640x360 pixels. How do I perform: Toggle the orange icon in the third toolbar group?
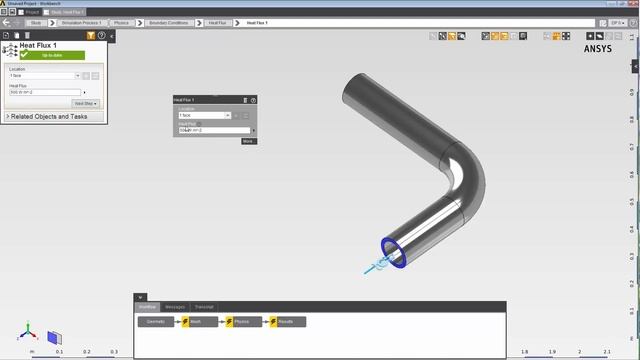(556, 36)
